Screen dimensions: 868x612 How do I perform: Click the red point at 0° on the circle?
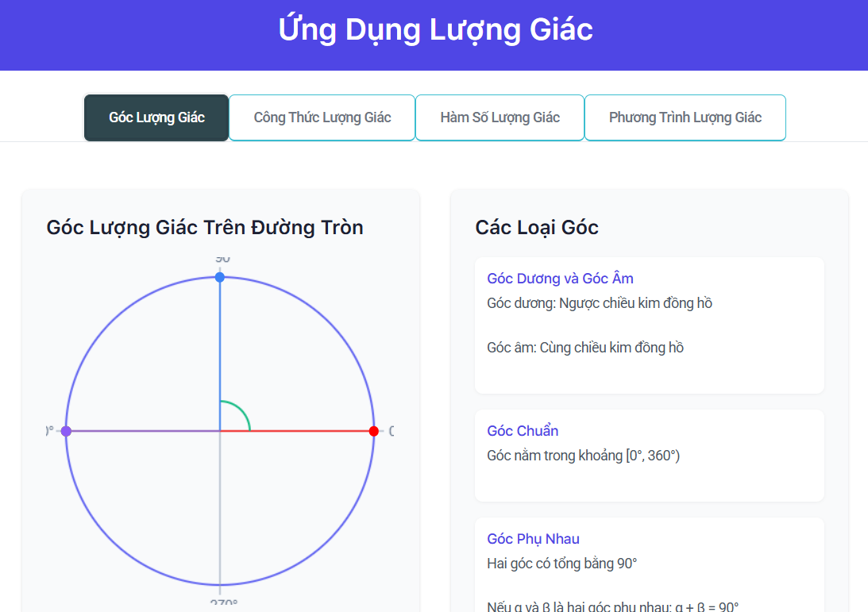[374, 431]
